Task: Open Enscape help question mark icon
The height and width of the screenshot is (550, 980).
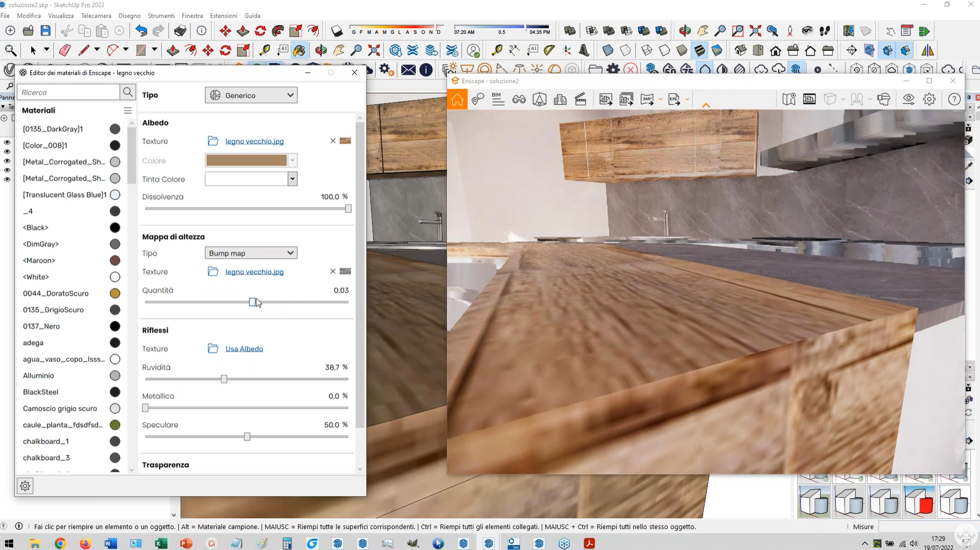Action: [954, 99]
